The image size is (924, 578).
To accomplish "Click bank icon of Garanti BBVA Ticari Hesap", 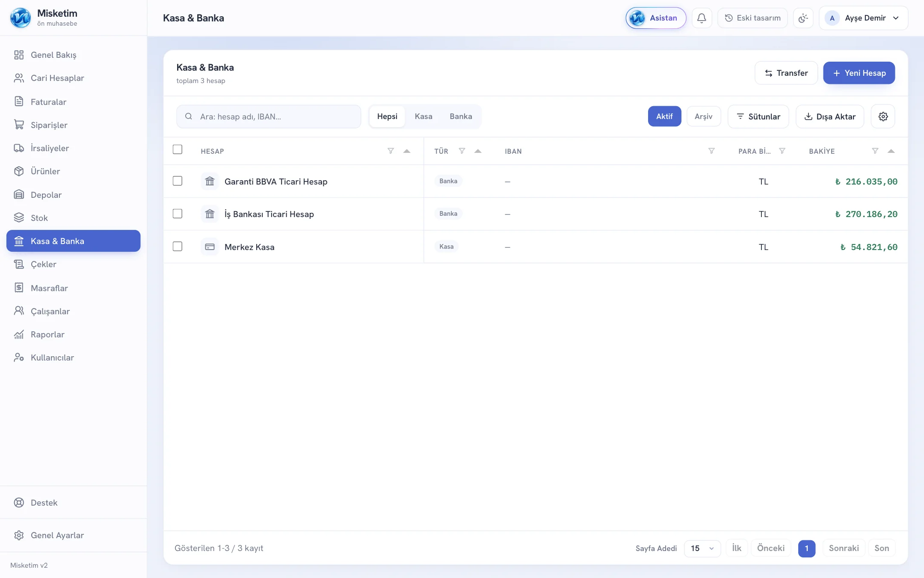I will coord(210,181).
